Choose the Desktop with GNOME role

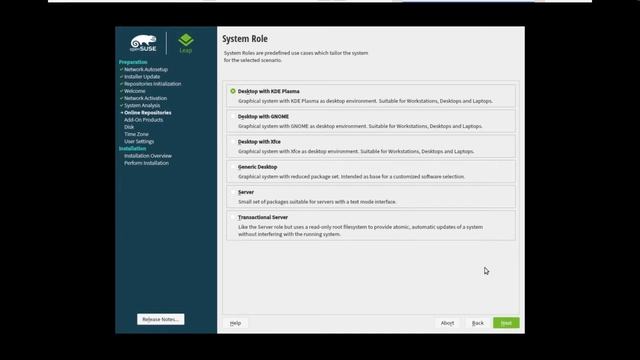tap(233, 116)
